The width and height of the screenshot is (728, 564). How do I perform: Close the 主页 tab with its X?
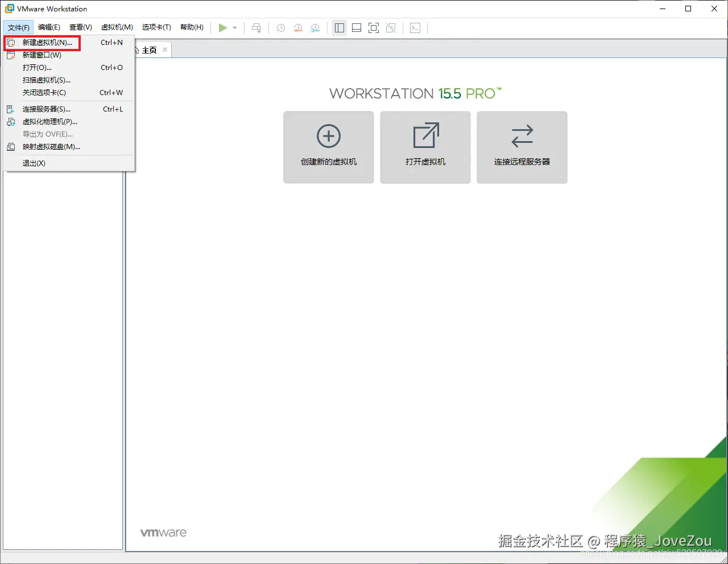[164, 50]
